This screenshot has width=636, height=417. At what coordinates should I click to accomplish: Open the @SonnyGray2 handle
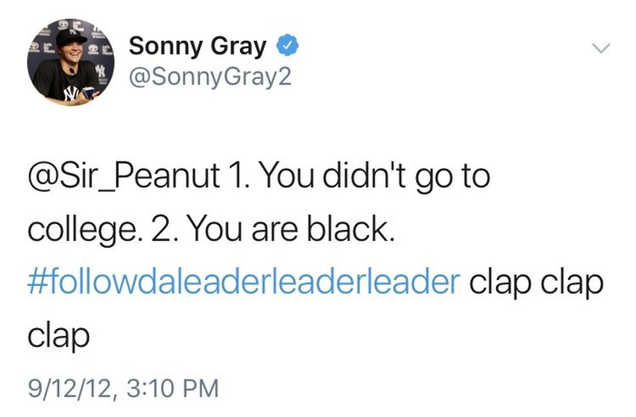(210, 76)
